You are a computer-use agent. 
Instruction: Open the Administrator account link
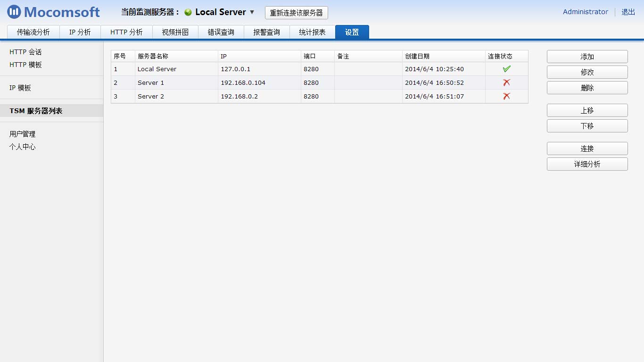point(585,12)
